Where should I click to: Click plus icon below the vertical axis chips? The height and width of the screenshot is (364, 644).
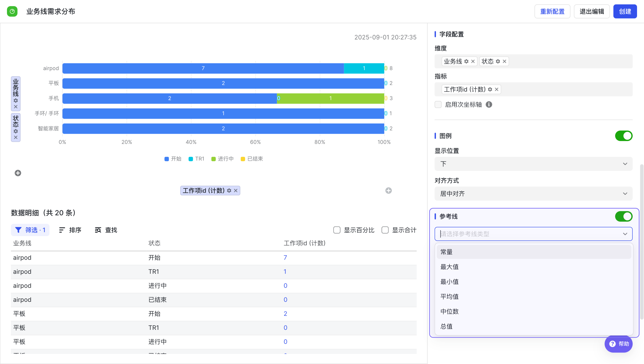(18, 173)
